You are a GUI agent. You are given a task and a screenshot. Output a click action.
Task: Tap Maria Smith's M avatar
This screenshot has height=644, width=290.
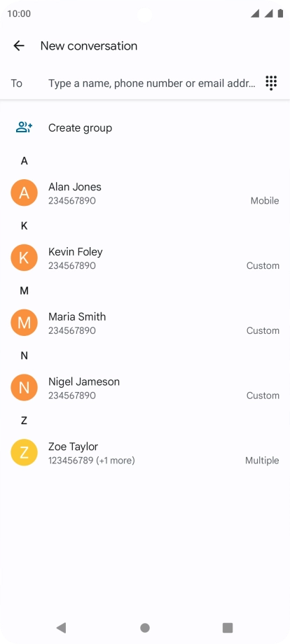click(25, 323)
